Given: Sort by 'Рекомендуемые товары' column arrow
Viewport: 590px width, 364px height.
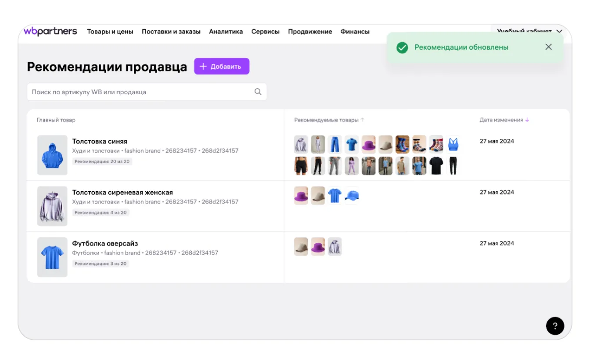Looking at the screenshot, I should [363, 120].
